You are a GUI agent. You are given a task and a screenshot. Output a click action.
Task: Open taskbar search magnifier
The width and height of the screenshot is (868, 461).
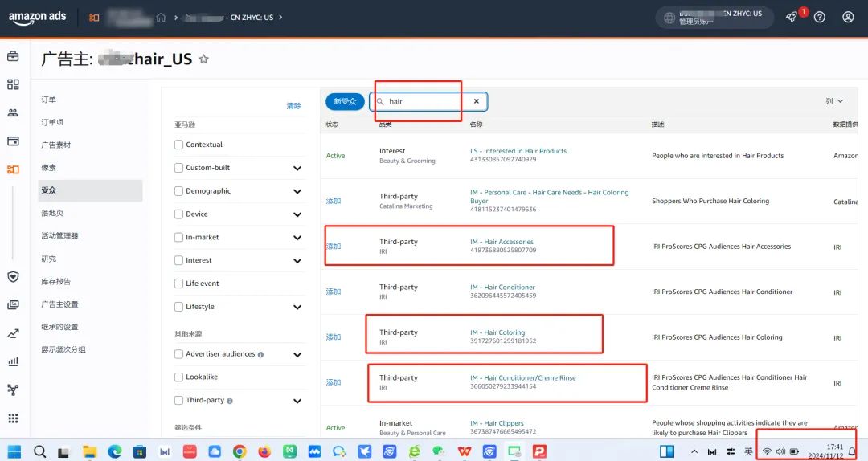(40, 451)
